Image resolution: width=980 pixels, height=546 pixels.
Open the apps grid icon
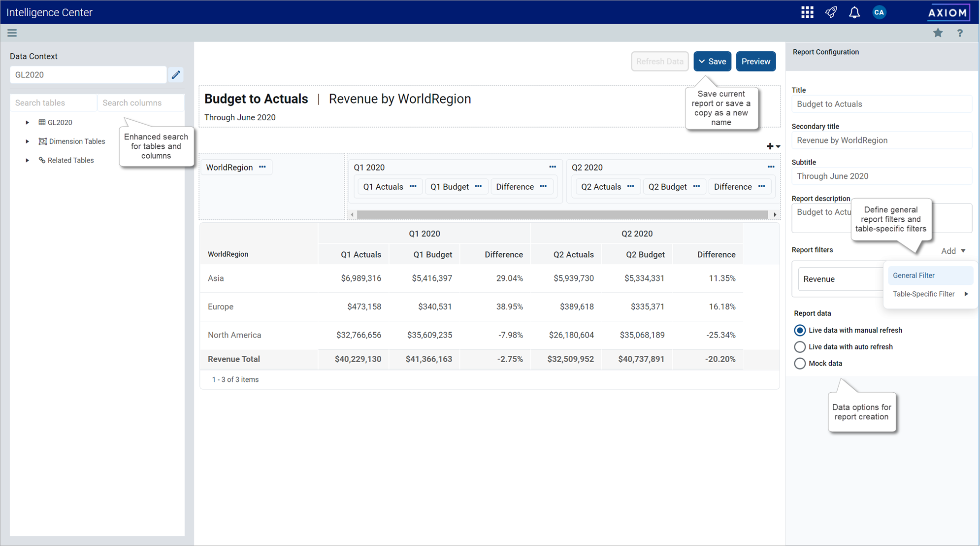point(807,12)
